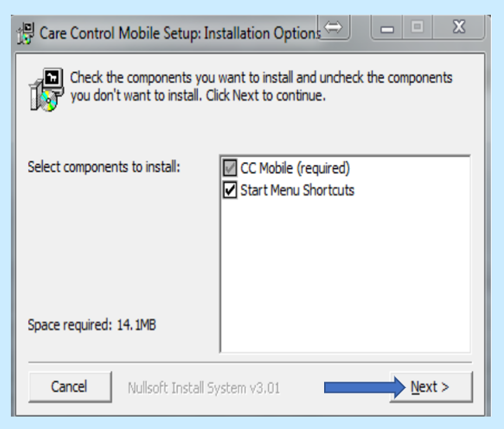Minimize the setup window

(x=387, y=29)
